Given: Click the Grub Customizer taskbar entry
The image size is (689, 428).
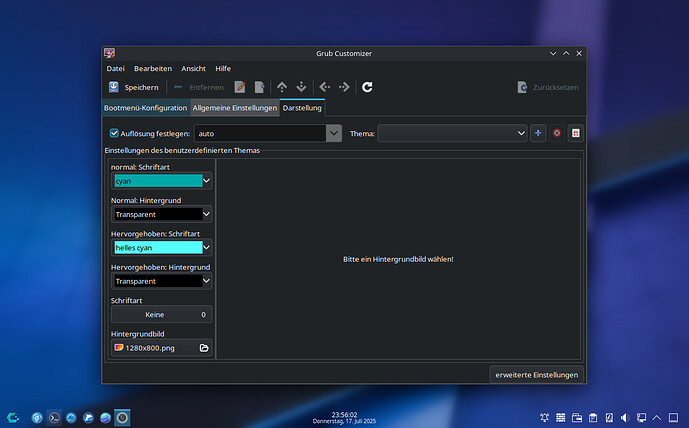Looking at the screenshot, I should pos(122,417).
